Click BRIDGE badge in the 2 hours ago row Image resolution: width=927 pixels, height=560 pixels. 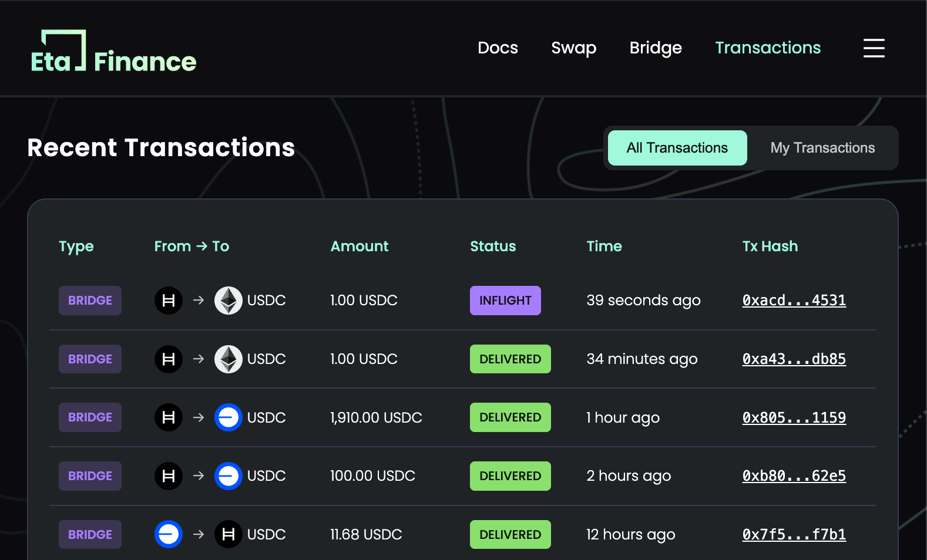(90, 476)
